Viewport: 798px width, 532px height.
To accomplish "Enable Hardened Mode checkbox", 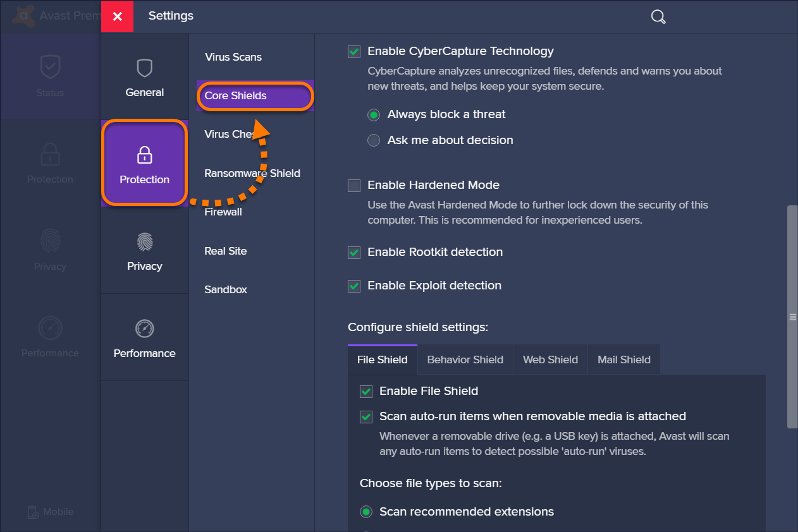I will click(x=354, y=186).
